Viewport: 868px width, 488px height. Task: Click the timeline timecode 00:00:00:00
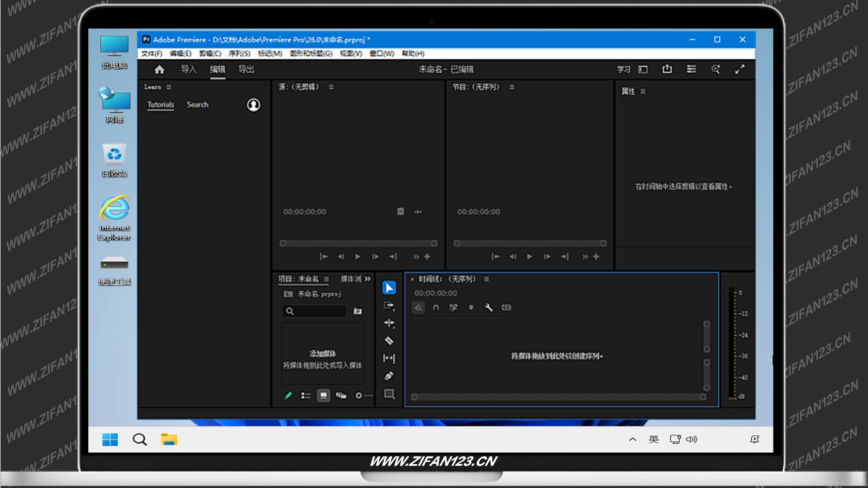click(x=436, y=293)
